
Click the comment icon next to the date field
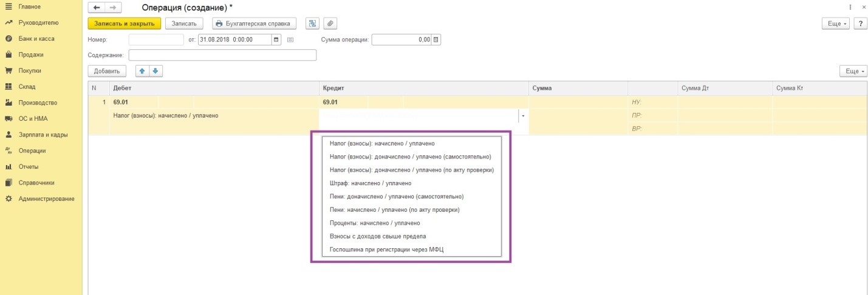click(290, 40)
